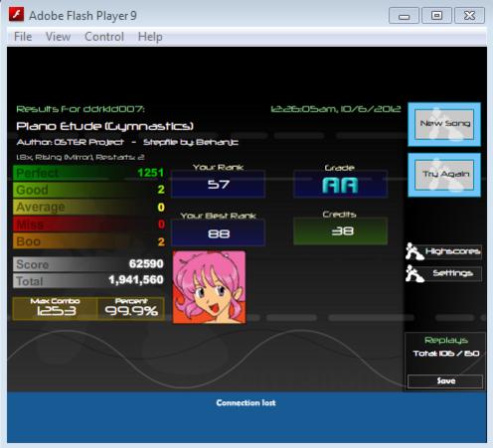This screenshot has width=493, height=448.
Task: Click the Replays Total 106 / 150 text
Action: (446, 354)
